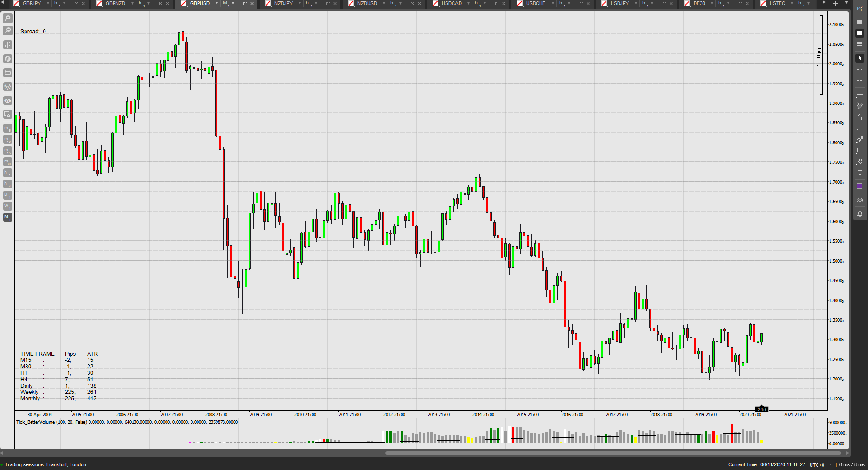Switch to the GBPNZD chart tab
Screen dimensions: 868x470
(x=115, y=3)
